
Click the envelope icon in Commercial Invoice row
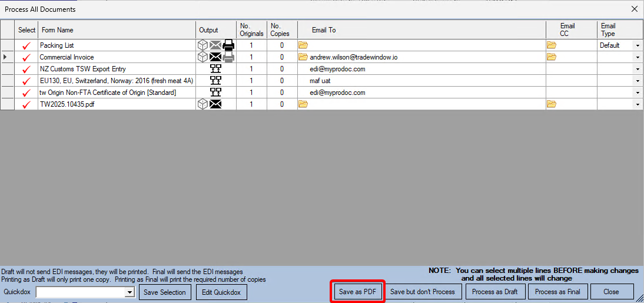[x=215, y=57]
